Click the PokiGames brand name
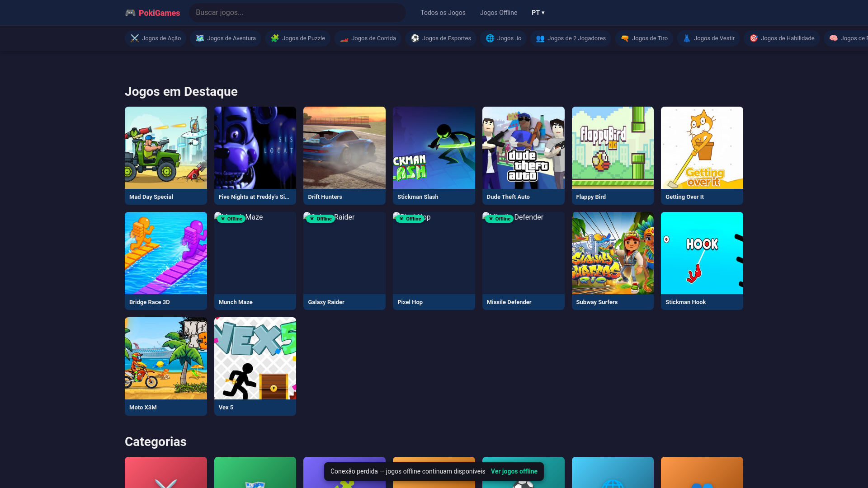The image size is (868, 488). coord(159,13)
